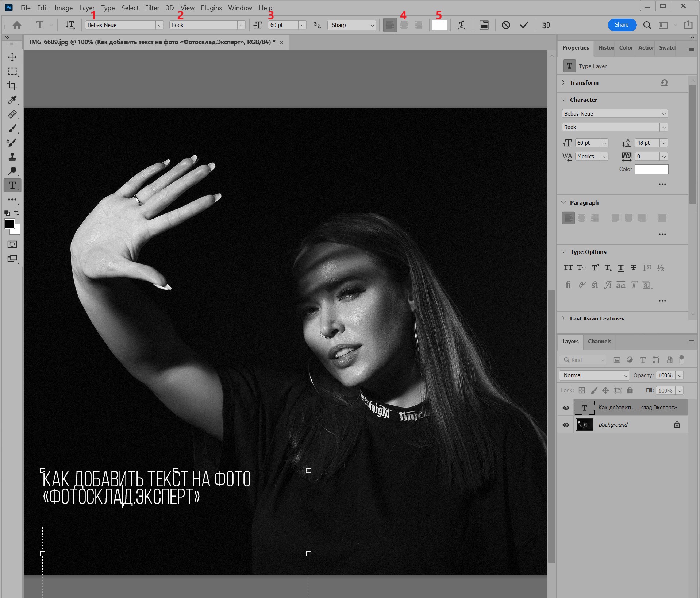The image size is (700, 598).
Task: Open the Filter menu
Action: [x=152, y=8]
